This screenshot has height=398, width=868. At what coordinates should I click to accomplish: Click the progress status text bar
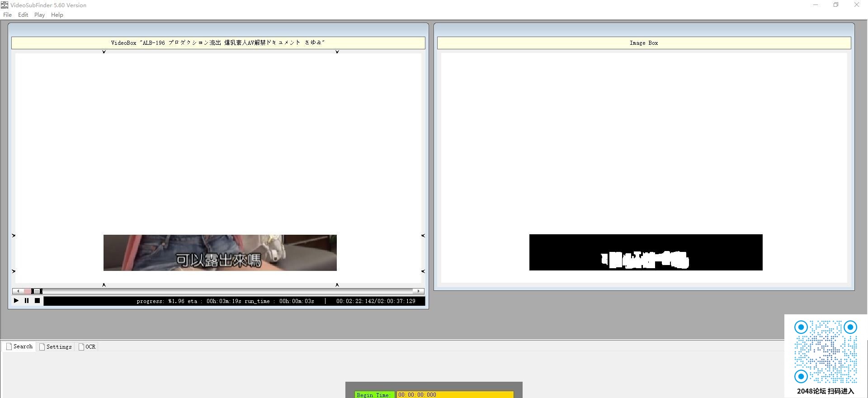(x=234, y=301)
